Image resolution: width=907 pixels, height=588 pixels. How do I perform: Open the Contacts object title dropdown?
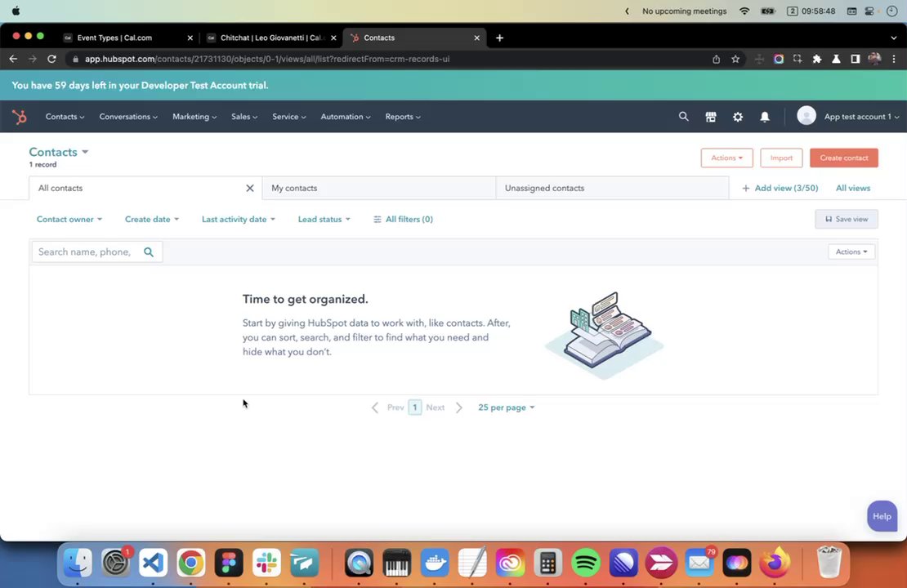(x=59, y=152)
